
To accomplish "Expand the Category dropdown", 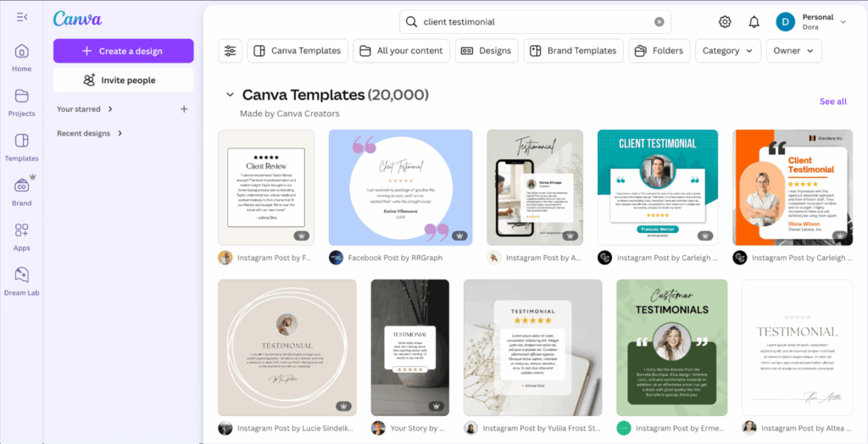I will pos(727,51).
